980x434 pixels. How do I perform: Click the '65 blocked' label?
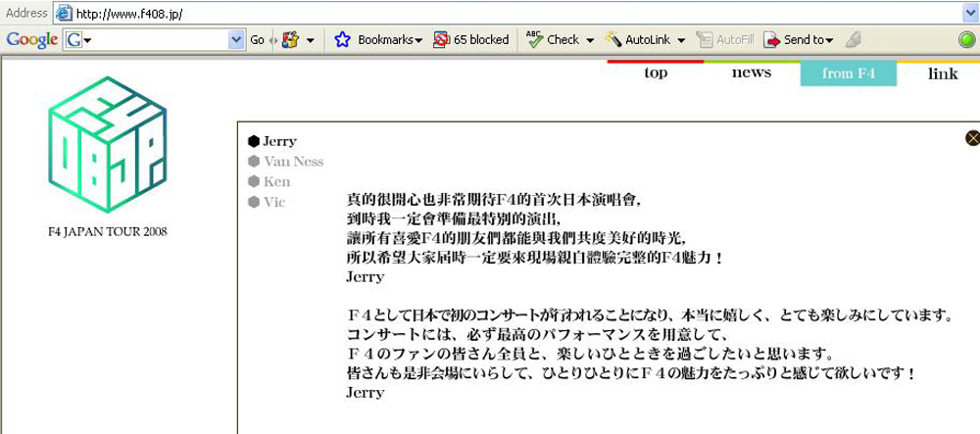pos(480,40)
